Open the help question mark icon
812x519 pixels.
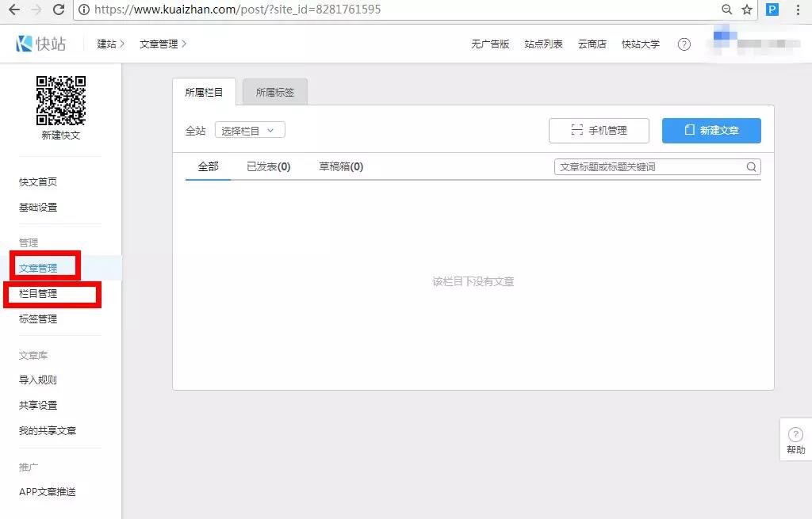pos(684,44)
